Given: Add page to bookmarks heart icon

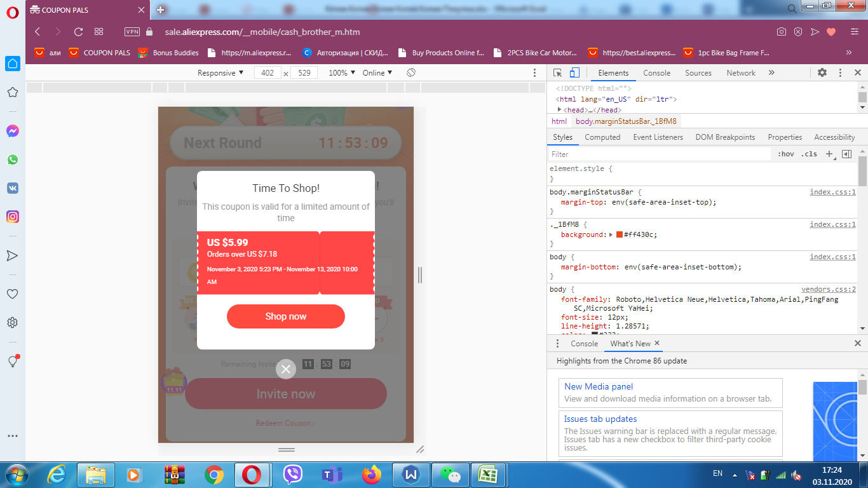Looking at the screenshot, I should coord(831,32).
